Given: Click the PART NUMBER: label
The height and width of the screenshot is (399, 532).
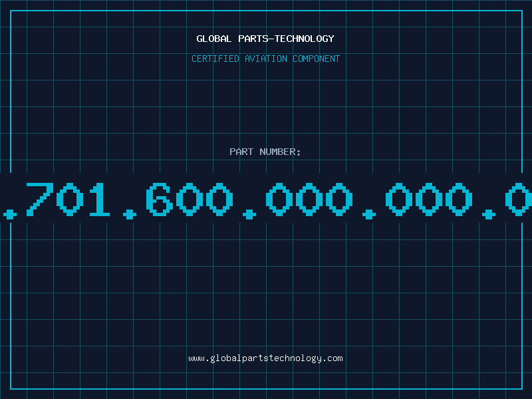Looking at the screenshot, I should [265, 152].
